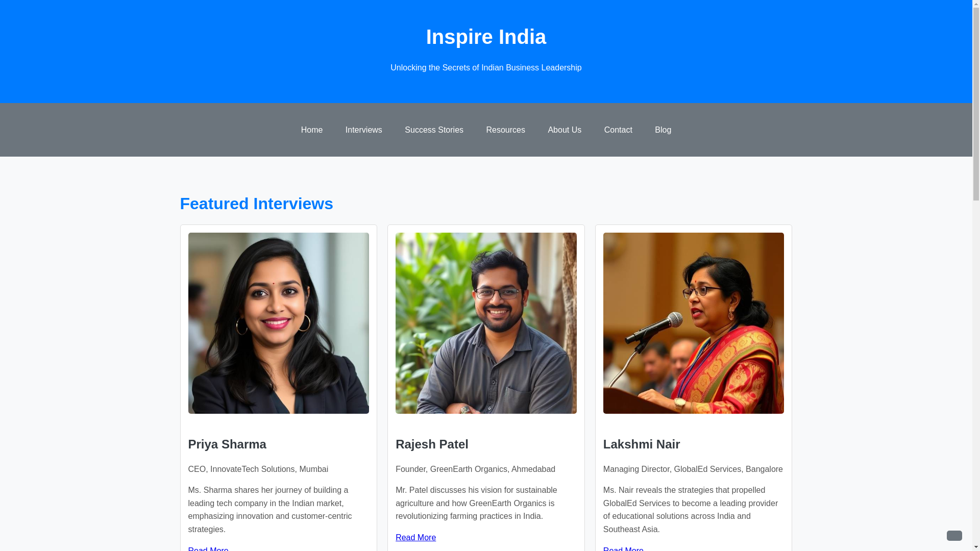
Task: Navigate to the Blog section
Action: pyautogui.click(x=663, y=130)
